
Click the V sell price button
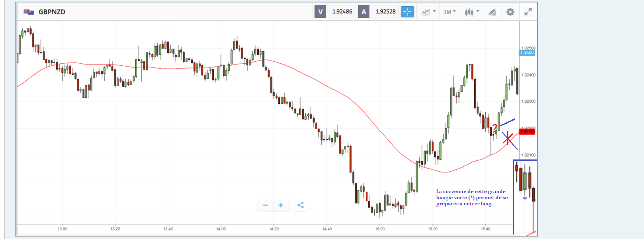[x=320, y=12]
